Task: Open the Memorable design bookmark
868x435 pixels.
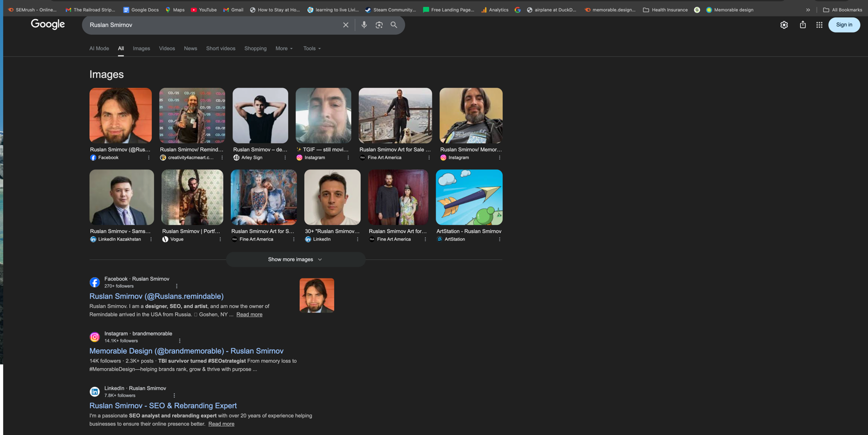Action: [x=730, y=10]
